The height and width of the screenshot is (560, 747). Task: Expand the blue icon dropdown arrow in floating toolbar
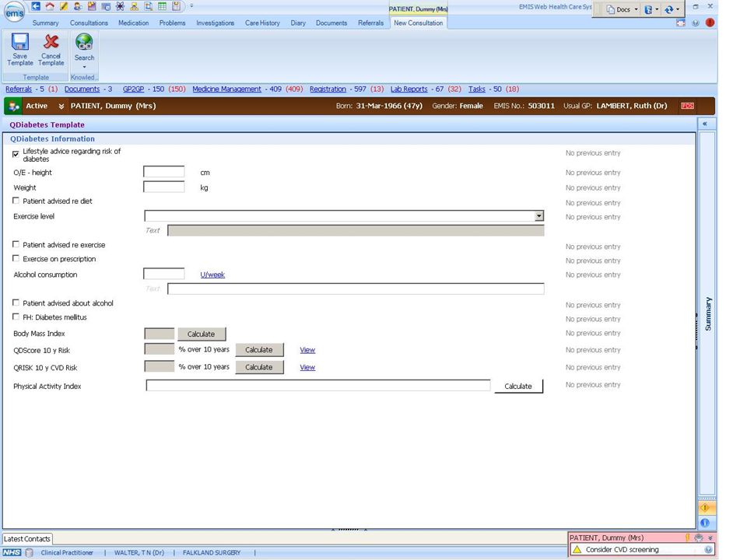pos(657,9)
